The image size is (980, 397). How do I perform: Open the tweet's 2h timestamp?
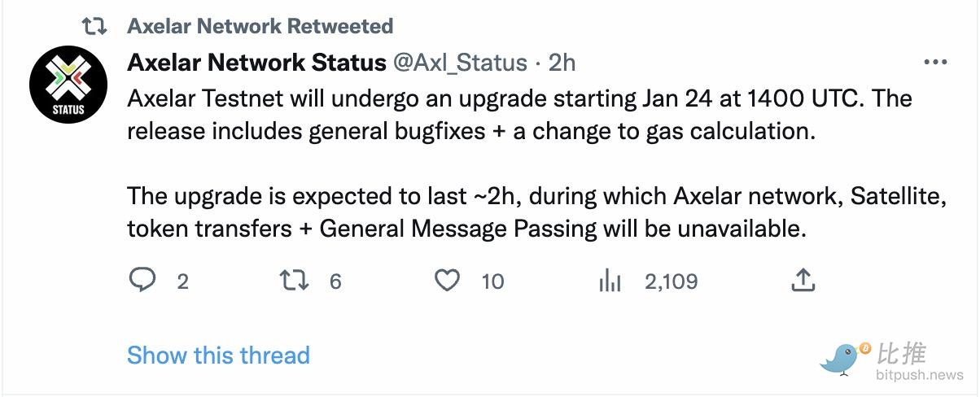tap(562, 63)
